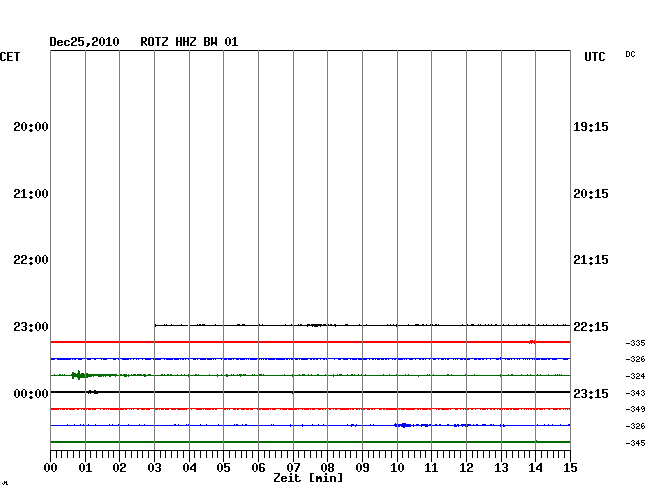Click minute 15 on the time axis
The width and height of the screenshot is (650, 494).
point(570,468)
